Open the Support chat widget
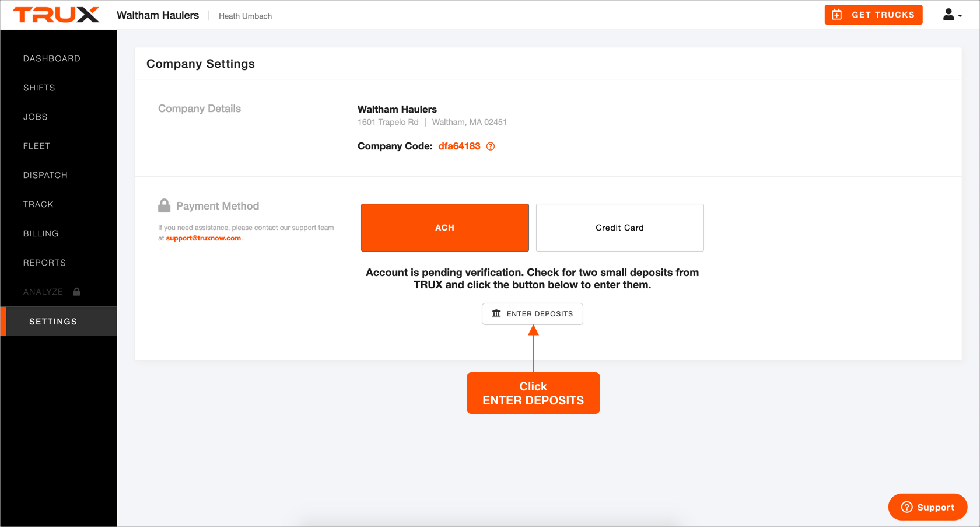 click(928, 507)
